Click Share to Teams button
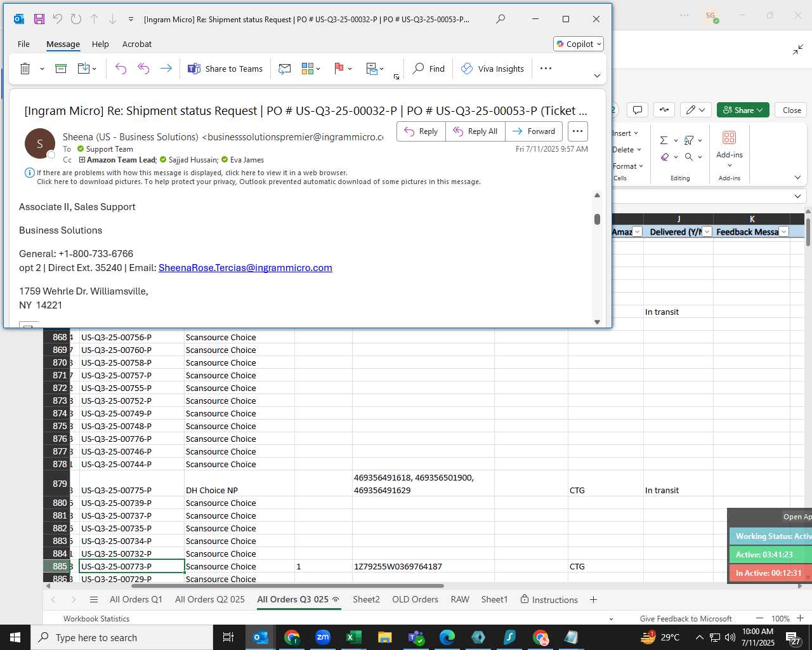 pos(225,69)
